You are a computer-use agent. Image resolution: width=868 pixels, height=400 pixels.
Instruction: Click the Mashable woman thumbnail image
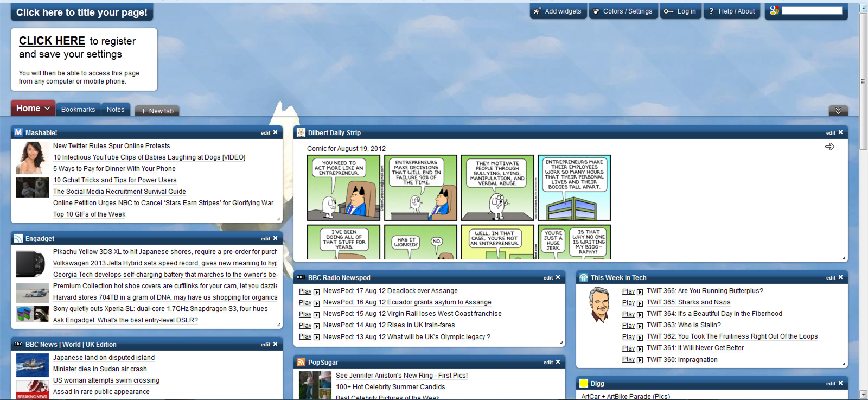pyautogui.click(x=32, y=157)
